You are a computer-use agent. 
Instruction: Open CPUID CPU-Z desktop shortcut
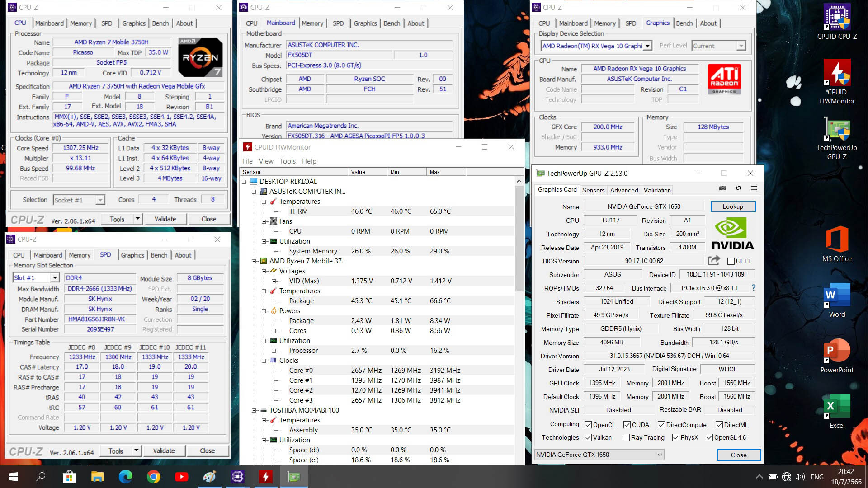click(837, 22)
